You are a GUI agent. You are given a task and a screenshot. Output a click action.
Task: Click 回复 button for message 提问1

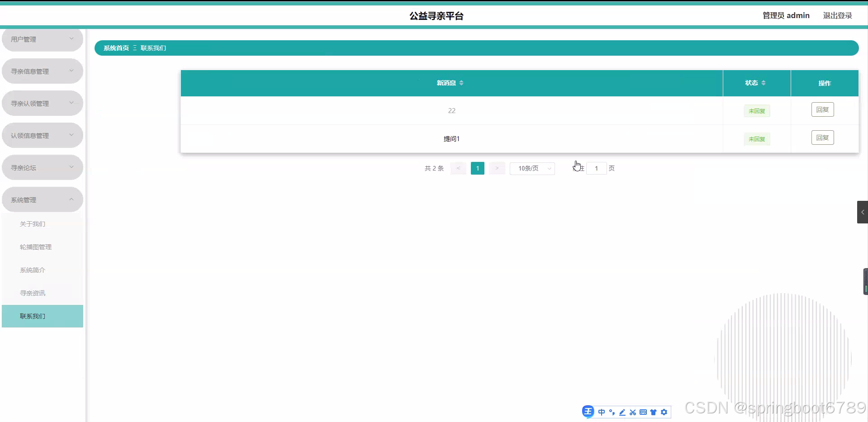click(x=822, y=138)
